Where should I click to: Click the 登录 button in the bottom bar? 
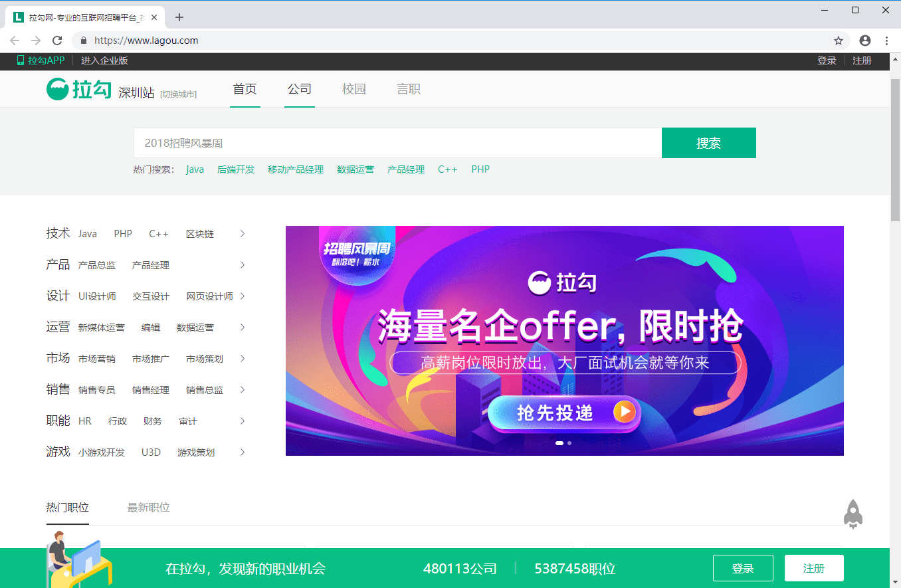pyautogui.click(x=743, y=568)
